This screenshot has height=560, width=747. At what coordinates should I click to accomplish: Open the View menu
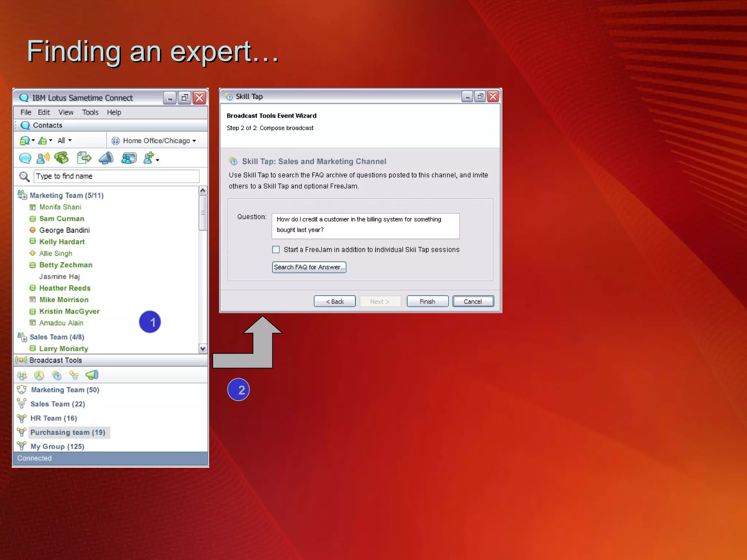(66, 112)
